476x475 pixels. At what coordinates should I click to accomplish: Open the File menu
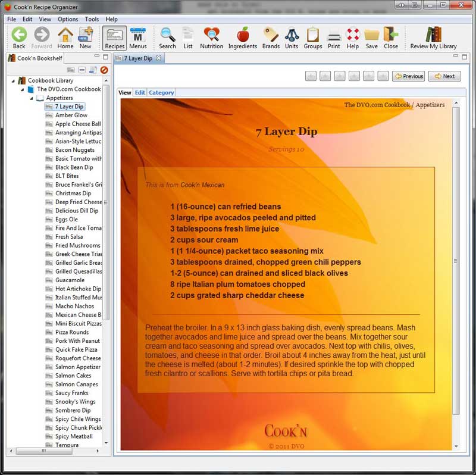pos(11,19)
